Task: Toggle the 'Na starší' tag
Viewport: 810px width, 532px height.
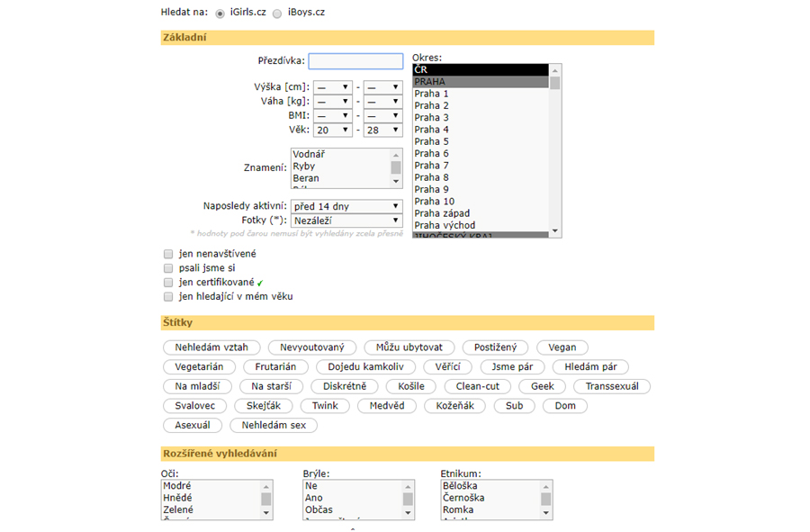Action: [x=271, y=386]
